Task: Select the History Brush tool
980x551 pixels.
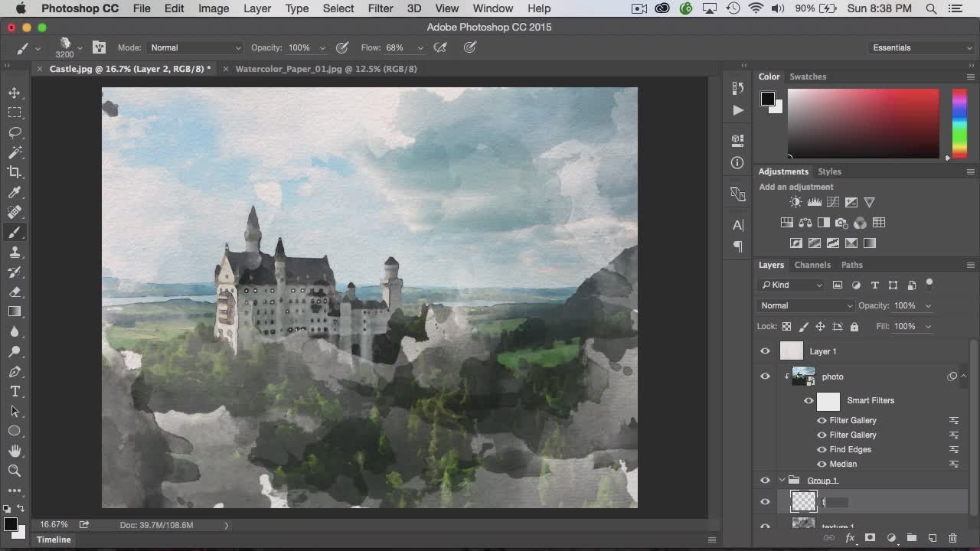Action: click(x=15, y=272)
